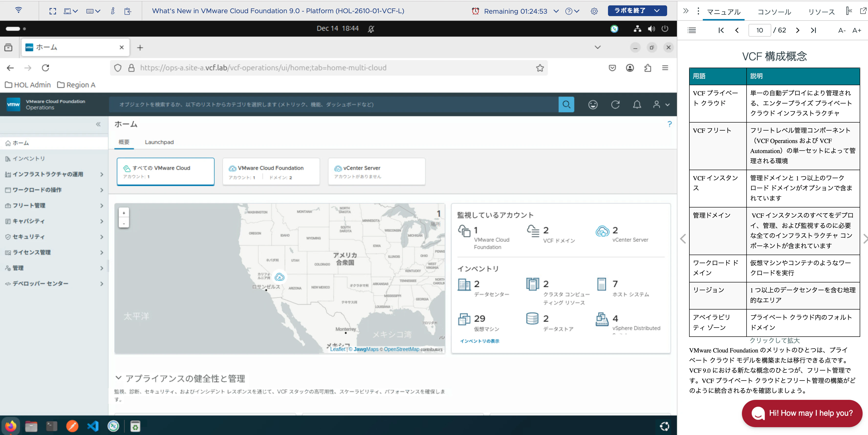
Task: Open a new browser tab
Action: (140, 48)
